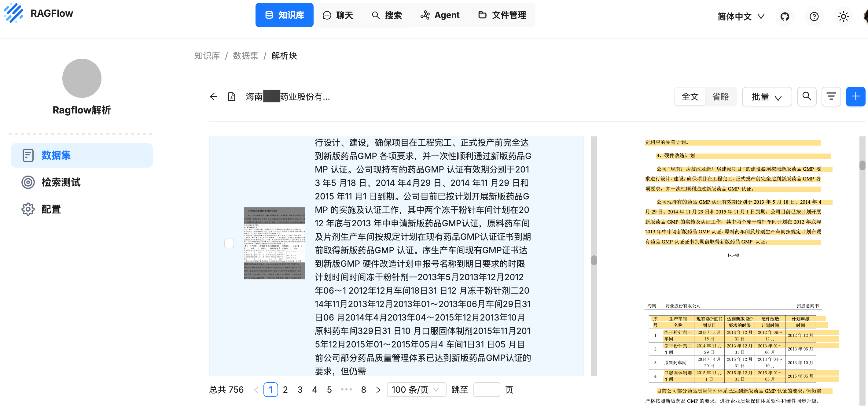
Task: Navigate back using the left arrow button
Action: click(x=213, y=97)
